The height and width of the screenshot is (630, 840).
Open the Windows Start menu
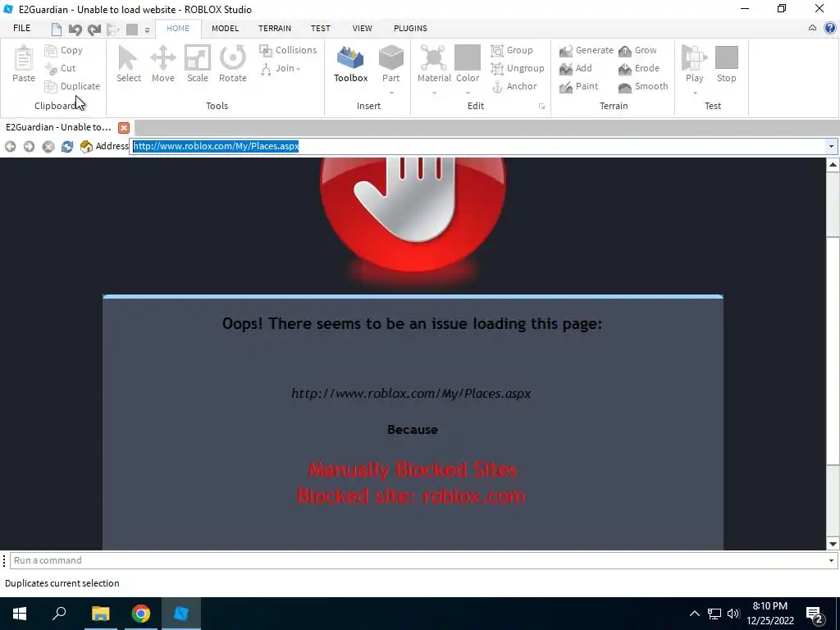(x=20, y=614)
